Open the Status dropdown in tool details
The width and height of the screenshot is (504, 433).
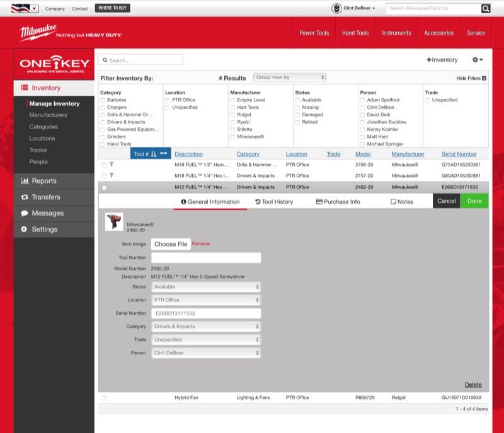pos(206,287)
